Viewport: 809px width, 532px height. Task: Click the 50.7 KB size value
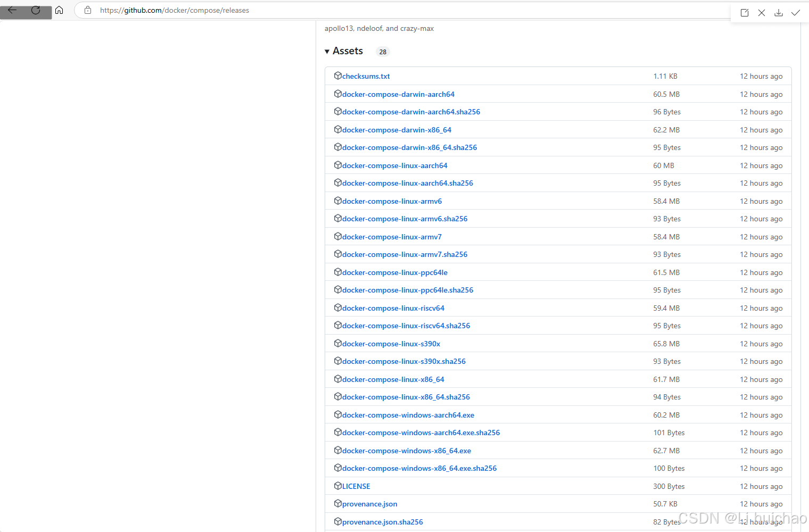665,504
